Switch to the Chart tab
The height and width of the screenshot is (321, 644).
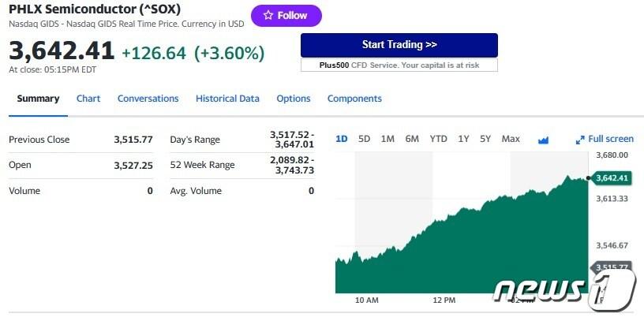coord(88,99)
